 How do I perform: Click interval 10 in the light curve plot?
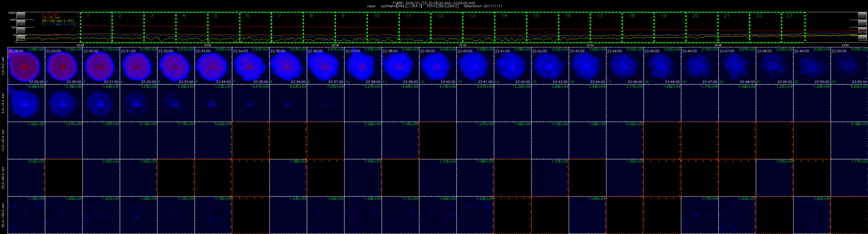point(383,27)
